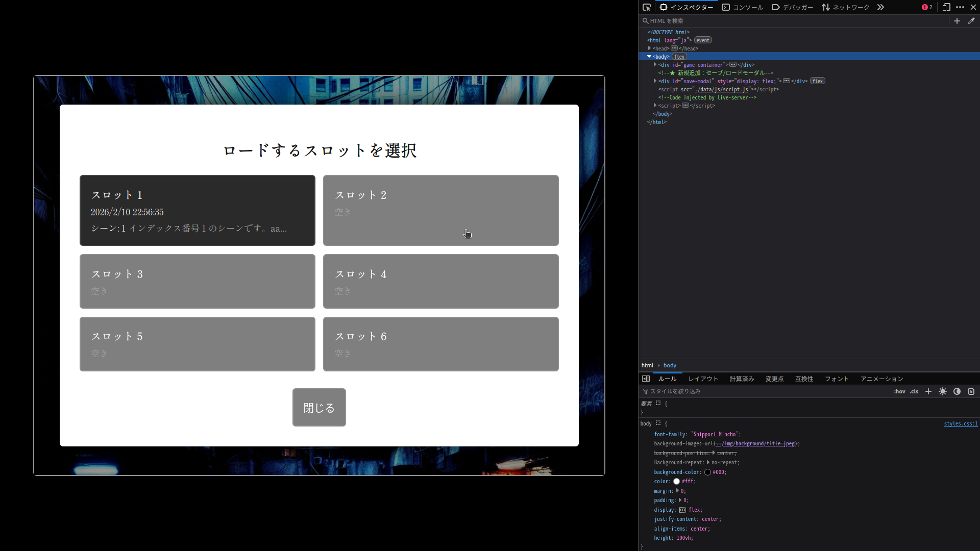
Task: Expand the game-container div node
Action: click(655, 65)
